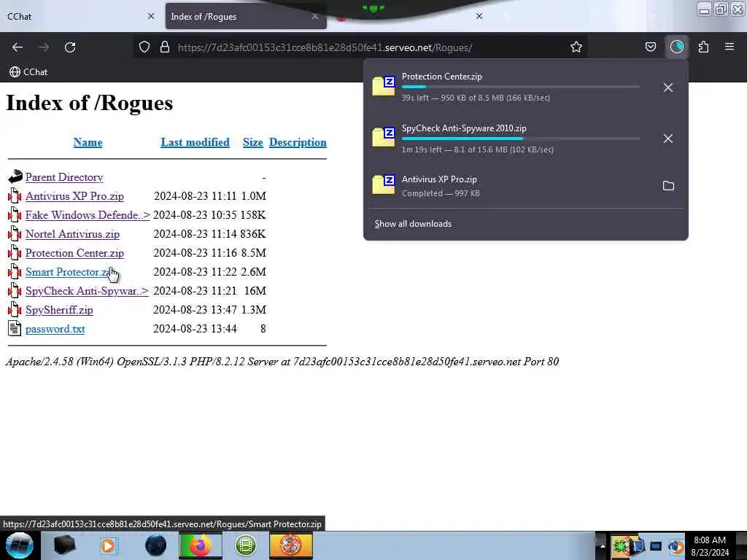The width and height of the screenshot is (747, 560).
Task: Open the black folder taskbar icon
Action: [64, 545]
